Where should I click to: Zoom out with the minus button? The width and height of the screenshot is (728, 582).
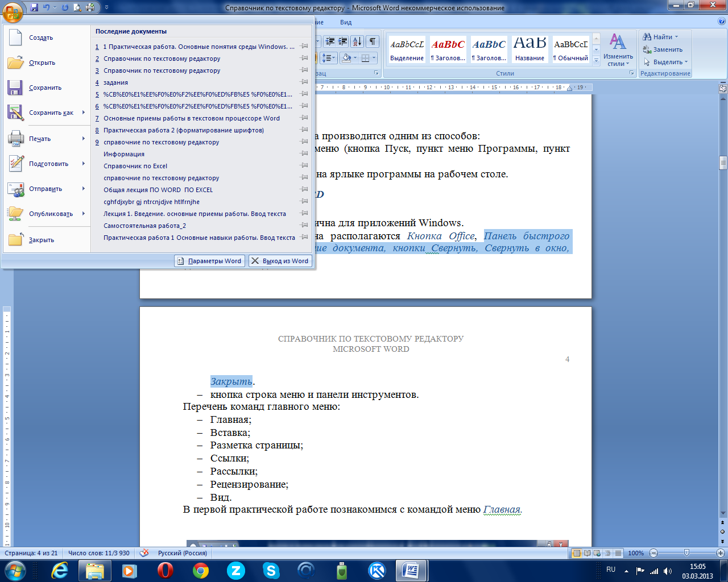(x=653, y=553)
